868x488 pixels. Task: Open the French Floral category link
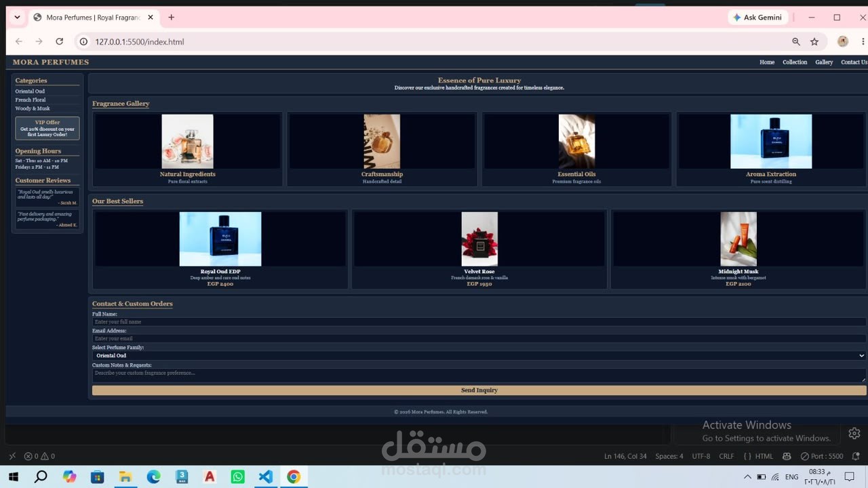point(31,100)
